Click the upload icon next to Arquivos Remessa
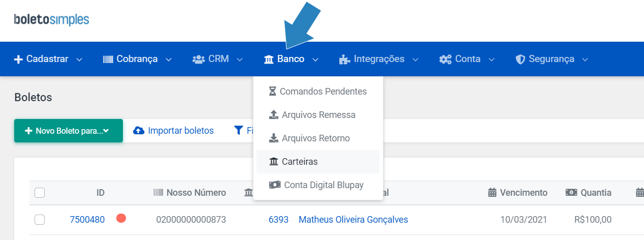Screen dimensions: 644x240 click(x=274, y=115)
